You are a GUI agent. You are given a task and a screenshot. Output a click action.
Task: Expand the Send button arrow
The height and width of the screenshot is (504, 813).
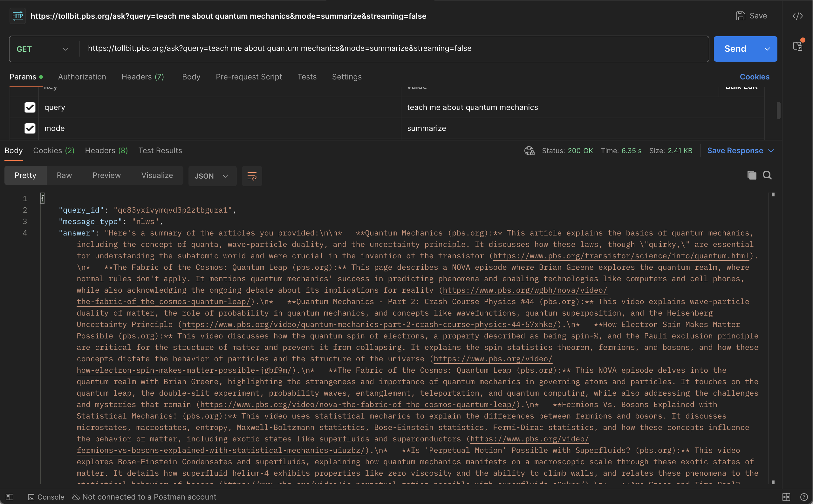(767, 49)
